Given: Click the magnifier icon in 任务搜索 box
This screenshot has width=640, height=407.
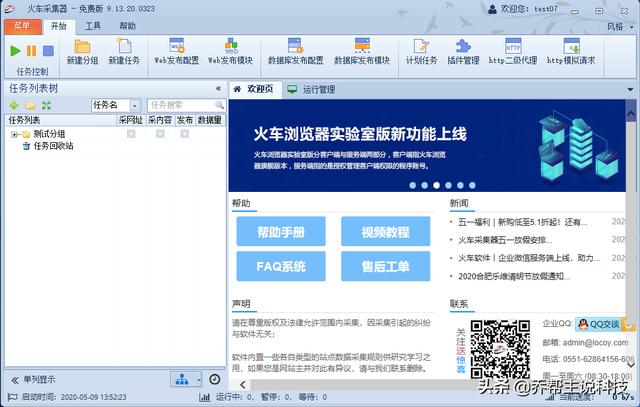Looking at the screenshot, I should pos(220,105).
